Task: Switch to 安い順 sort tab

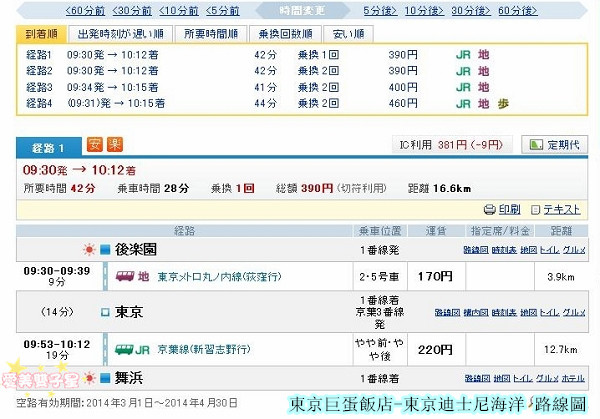Action: point(348,34)
